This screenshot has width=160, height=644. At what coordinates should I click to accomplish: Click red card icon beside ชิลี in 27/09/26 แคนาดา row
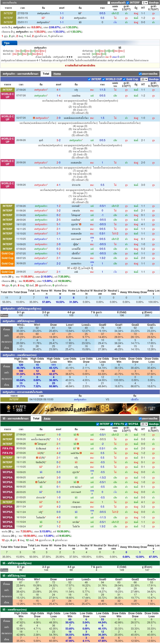coord(78,435)
